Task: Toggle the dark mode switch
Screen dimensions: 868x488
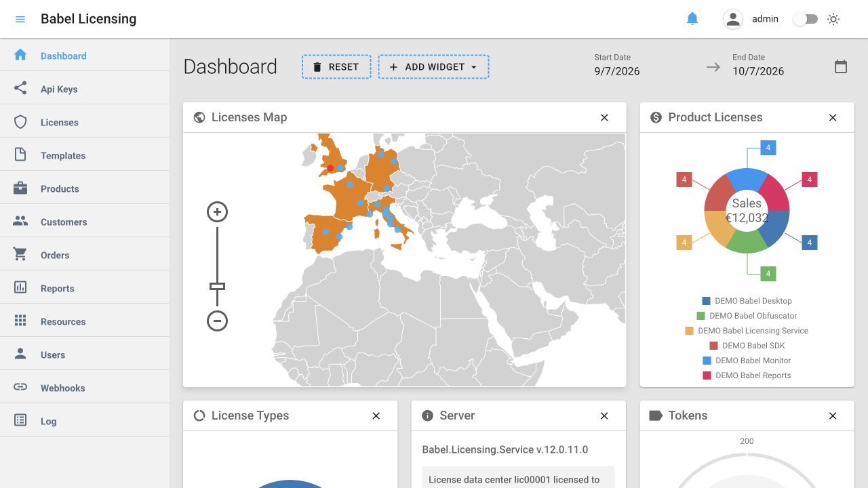Action: coord(806,19)
